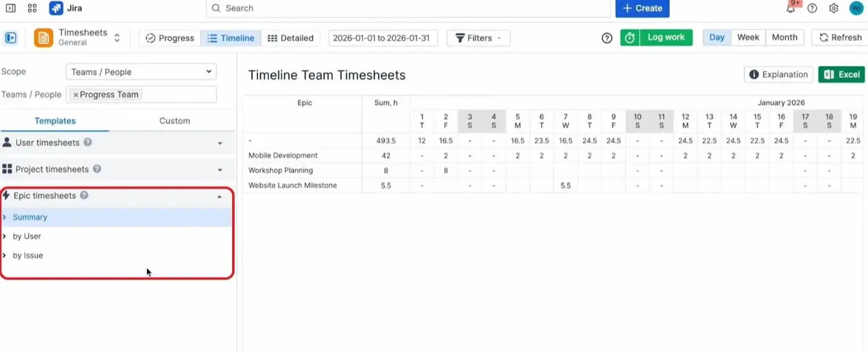Click the stopwatch icon on Log work
This screenshot has height=353, width=868.
[630, 37]
